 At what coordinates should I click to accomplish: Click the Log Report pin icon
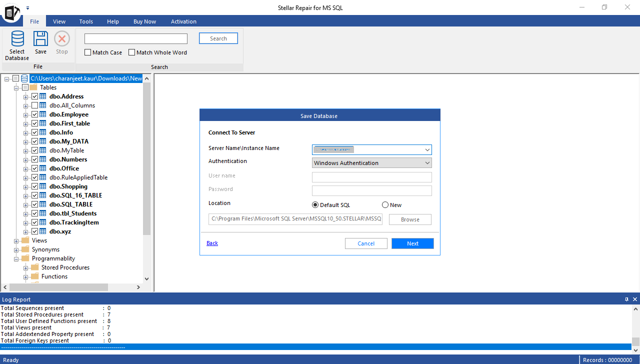coord(626,299)
